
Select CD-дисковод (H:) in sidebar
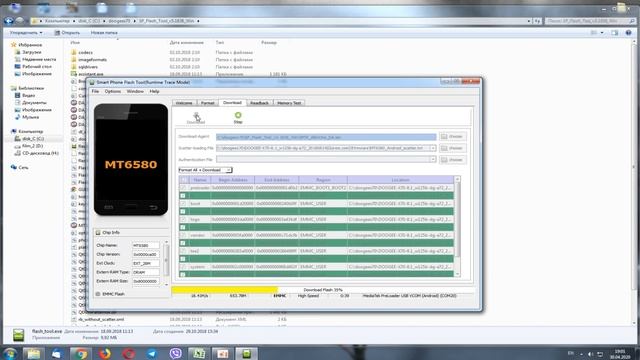tap(40, 153)
